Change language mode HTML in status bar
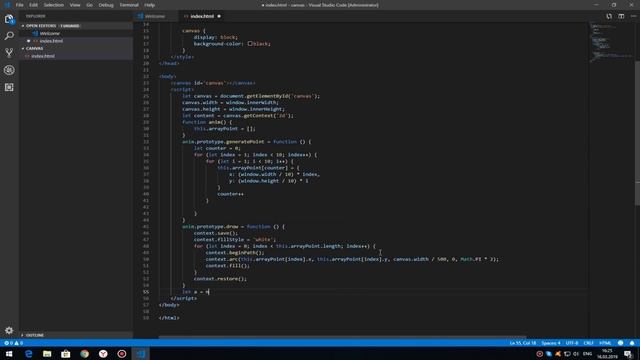Viewport: 640px width, 360px height. click(605, 343)
